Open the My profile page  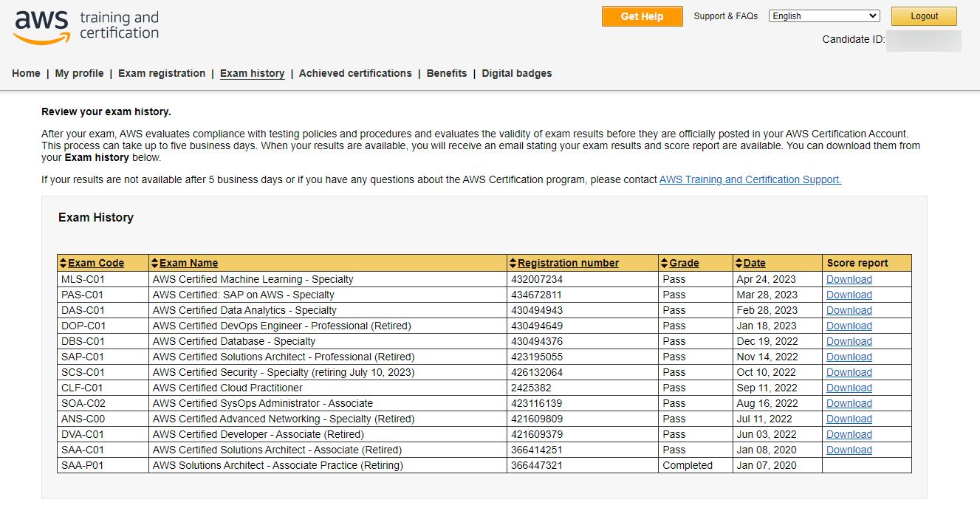[x=79, y=73]
